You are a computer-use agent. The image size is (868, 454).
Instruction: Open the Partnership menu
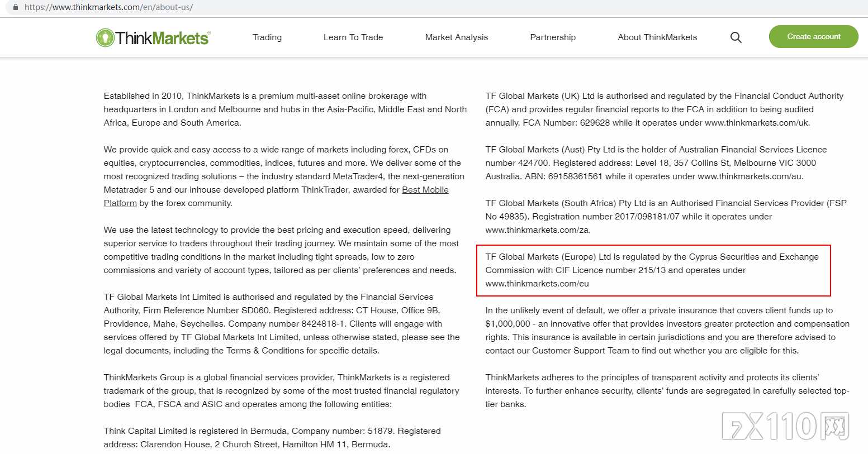pyautogui.click(x=553, y=37)
